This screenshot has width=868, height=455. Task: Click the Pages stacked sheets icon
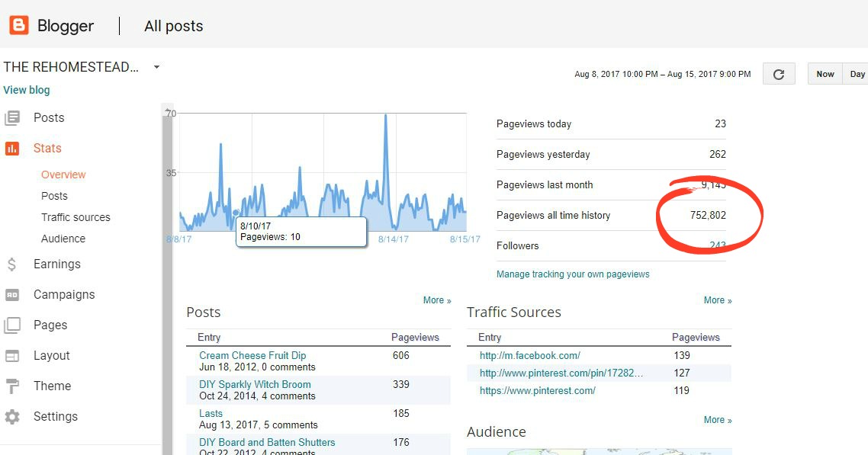12,325
